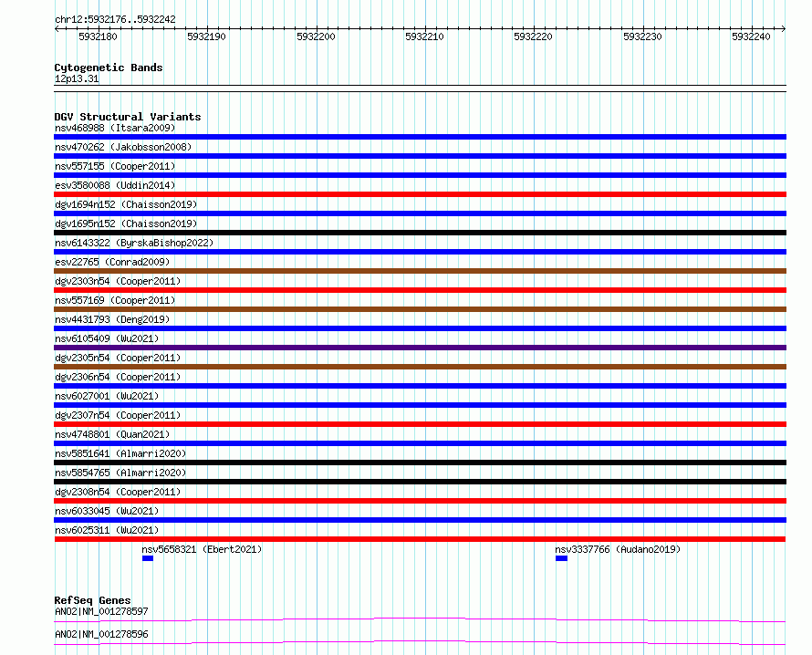Select the red bar under nsv6025311

(420, 539)
